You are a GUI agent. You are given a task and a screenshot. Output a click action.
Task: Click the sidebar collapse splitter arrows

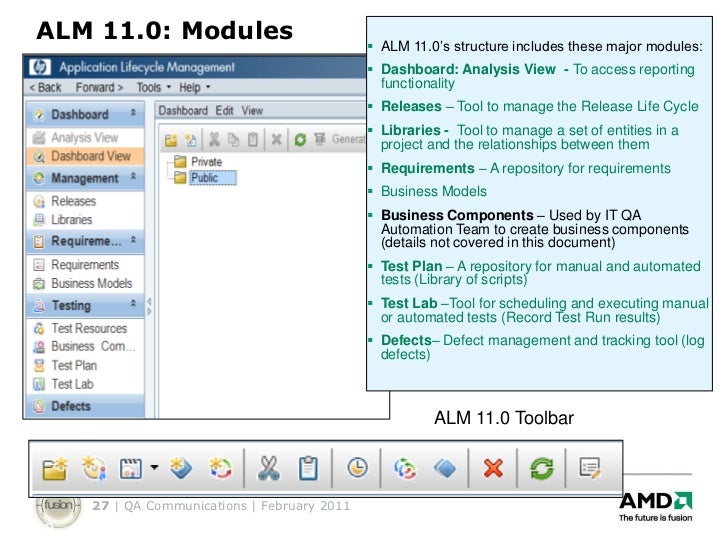click(149, 306)
